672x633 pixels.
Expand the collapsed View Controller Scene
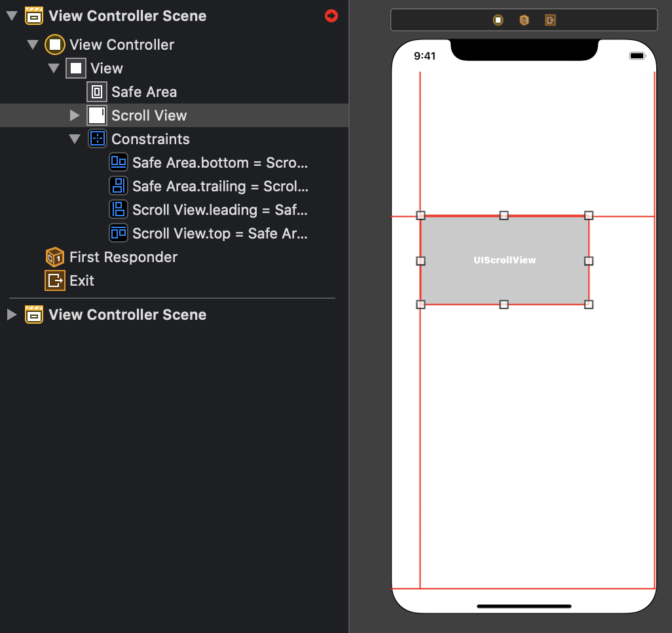tap(12, 315)
